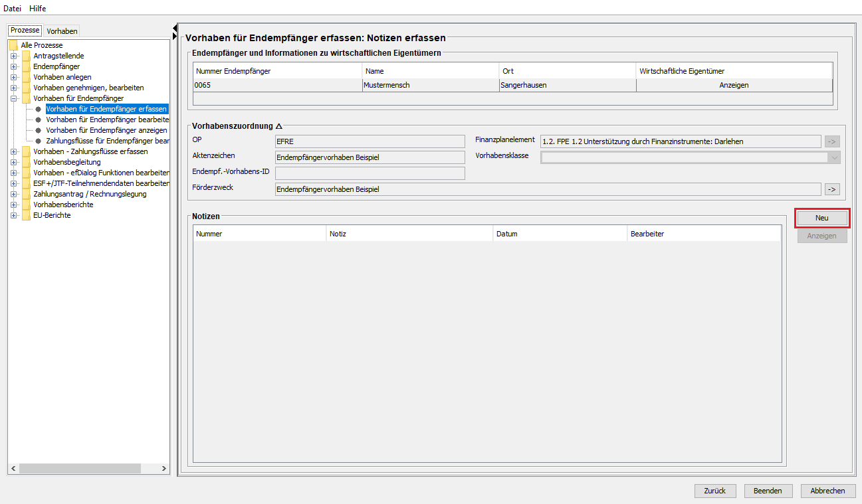This screenshot has width=862, height=504.
Task: Expand the Vorhabensberichte node
Action: point(13,205)
